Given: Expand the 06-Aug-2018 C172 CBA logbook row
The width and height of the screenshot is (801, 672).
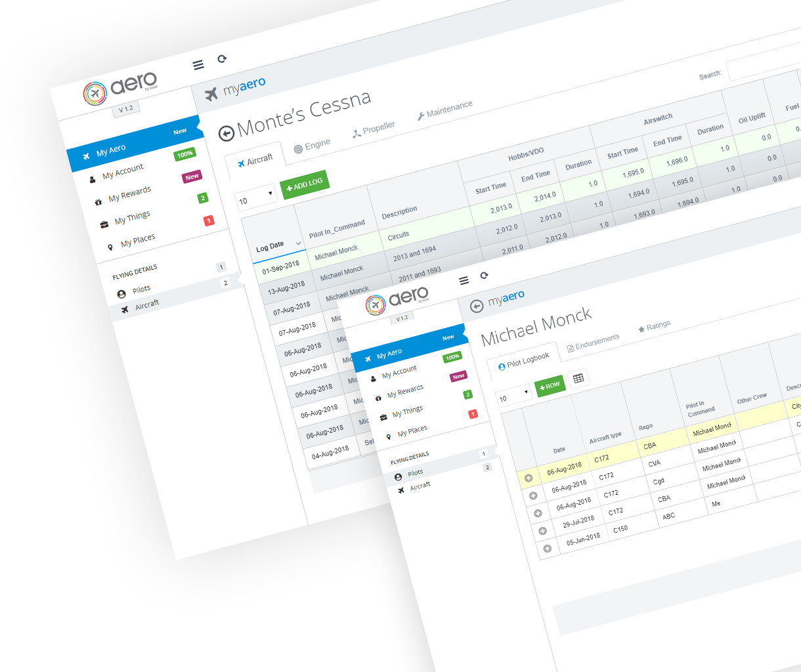Looking at the screenshot, I should click(x=529, y=478).
